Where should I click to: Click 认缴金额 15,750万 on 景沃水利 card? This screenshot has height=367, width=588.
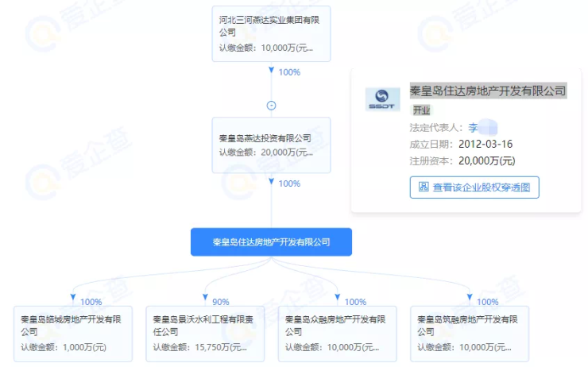point(200,347)
